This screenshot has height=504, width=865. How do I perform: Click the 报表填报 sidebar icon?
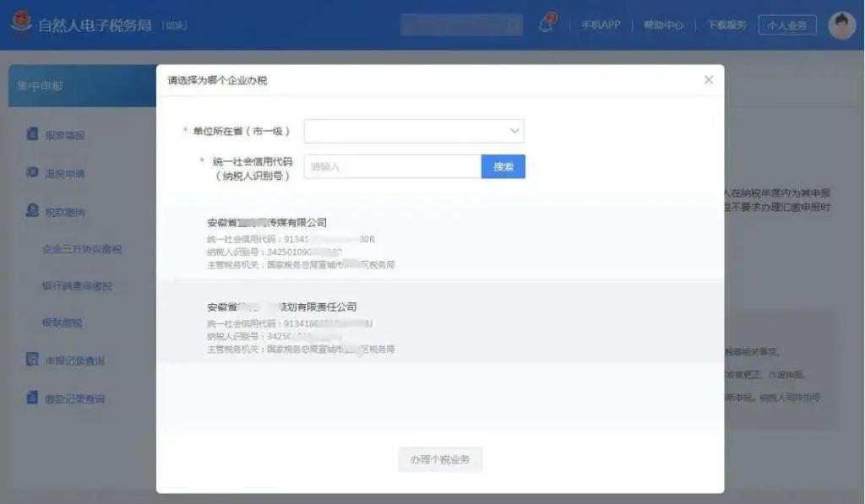point(32,134)
